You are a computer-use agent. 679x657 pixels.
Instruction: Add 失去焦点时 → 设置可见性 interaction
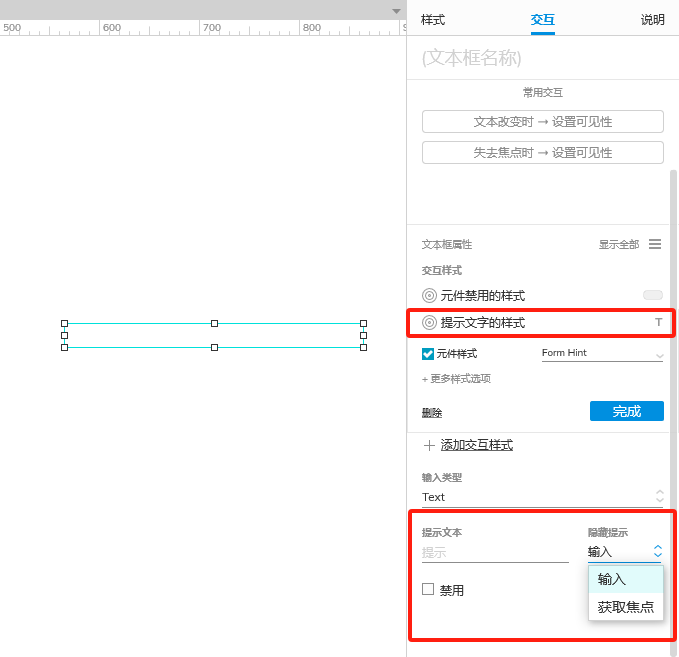(543, 152)
